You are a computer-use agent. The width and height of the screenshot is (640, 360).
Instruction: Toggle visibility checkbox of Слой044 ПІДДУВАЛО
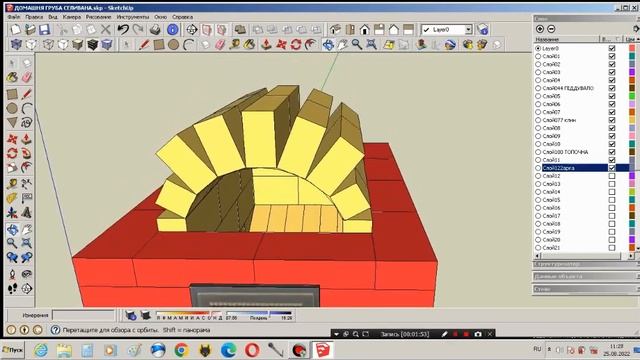point(612,88)
